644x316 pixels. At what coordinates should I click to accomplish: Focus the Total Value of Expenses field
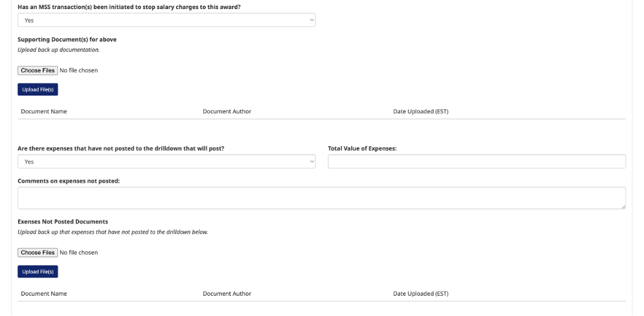click(x=476, y=162)
